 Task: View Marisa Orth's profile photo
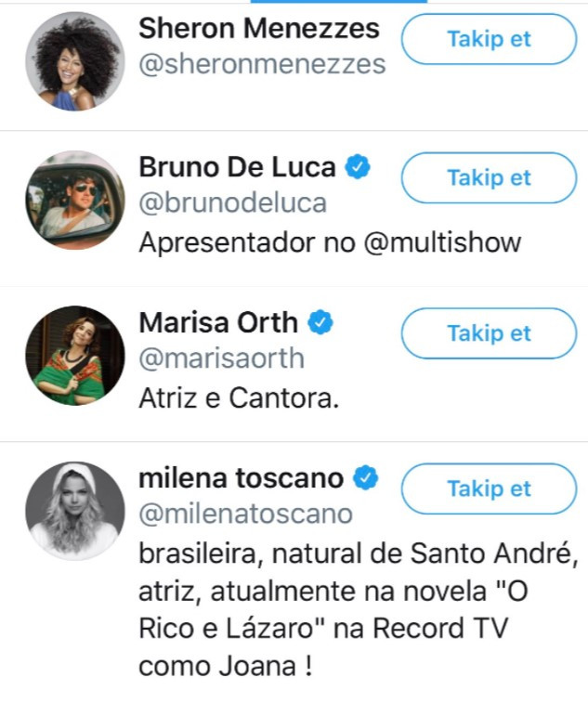[74, 356]
